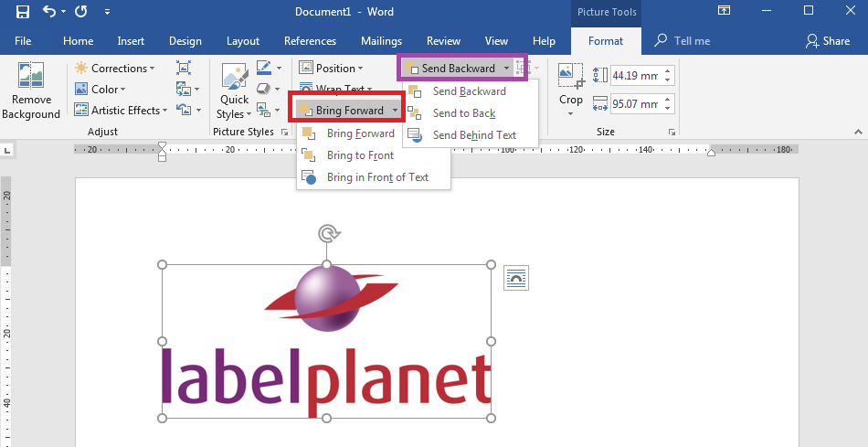Open the Crop dropdown arrow

[x=570, y=114]
